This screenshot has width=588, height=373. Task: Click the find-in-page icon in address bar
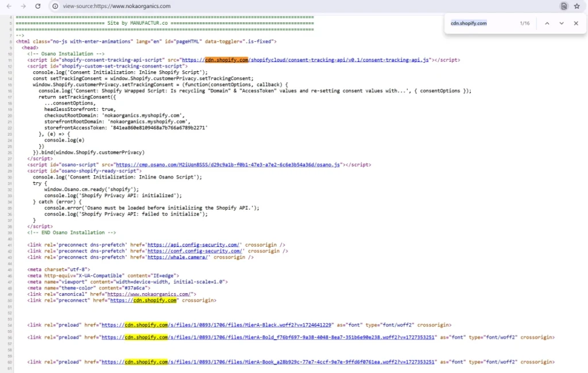pos(564,6)
